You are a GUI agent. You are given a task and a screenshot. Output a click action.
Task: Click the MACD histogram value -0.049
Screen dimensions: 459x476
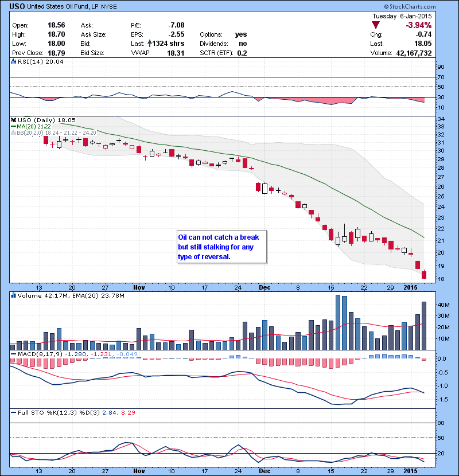[x=127, y=354]
